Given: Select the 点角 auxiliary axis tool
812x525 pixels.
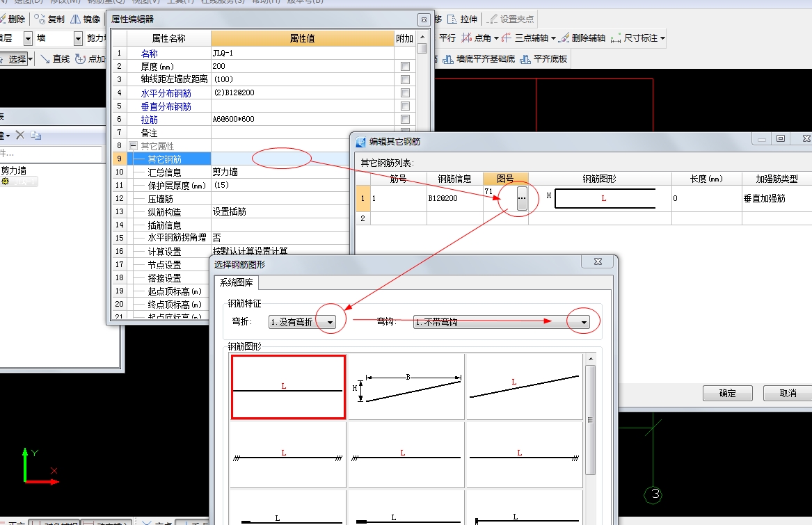Looking at the screenshot, I should (x=477, y=38).
